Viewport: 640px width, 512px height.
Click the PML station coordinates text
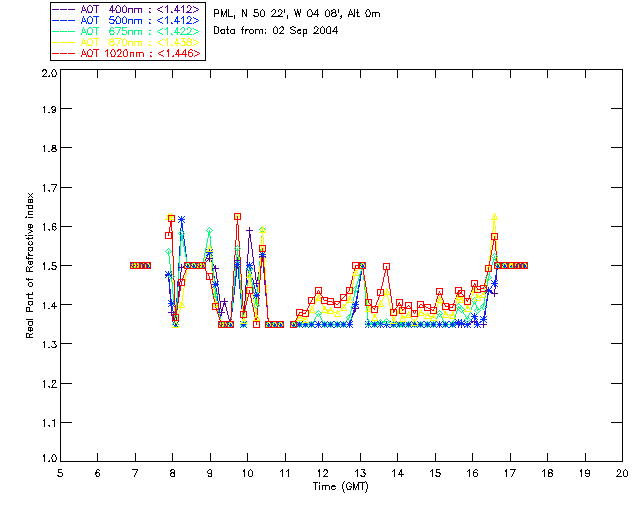click(297, 13)
